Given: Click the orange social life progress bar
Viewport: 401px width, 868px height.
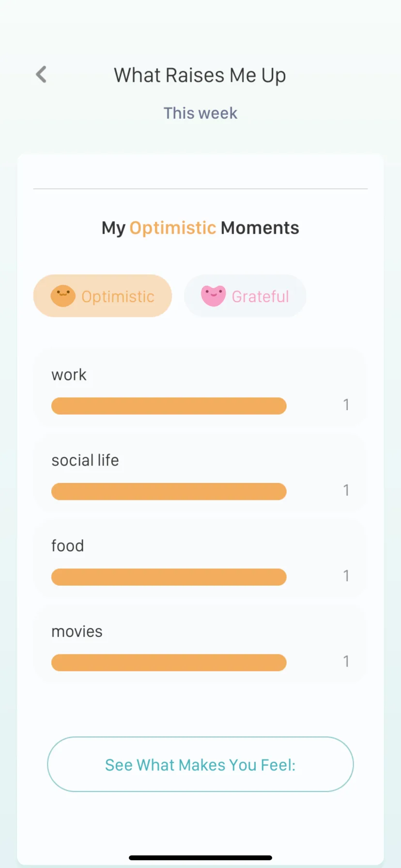Looking at the screenshot, I should pyautogui.click(x=169, y=492).
